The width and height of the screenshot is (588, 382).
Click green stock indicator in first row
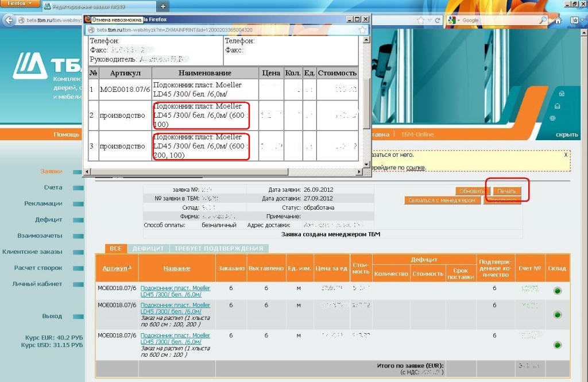pos(558,291)
